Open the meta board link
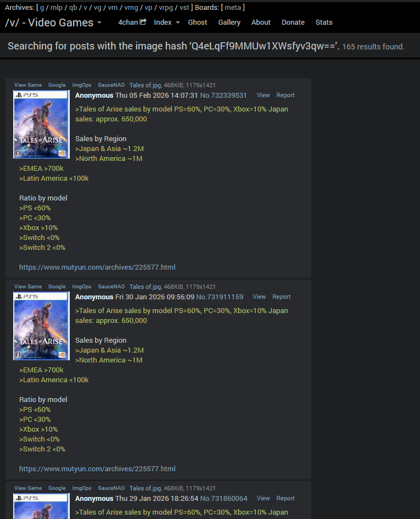The height and width of the screenshot is (519, 420). (x=233, y=8)
